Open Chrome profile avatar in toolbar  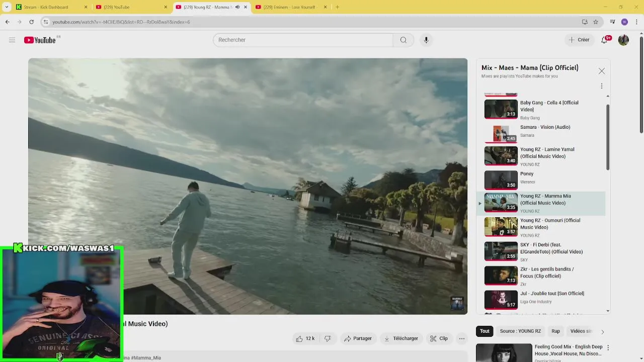tap(624, 22)
